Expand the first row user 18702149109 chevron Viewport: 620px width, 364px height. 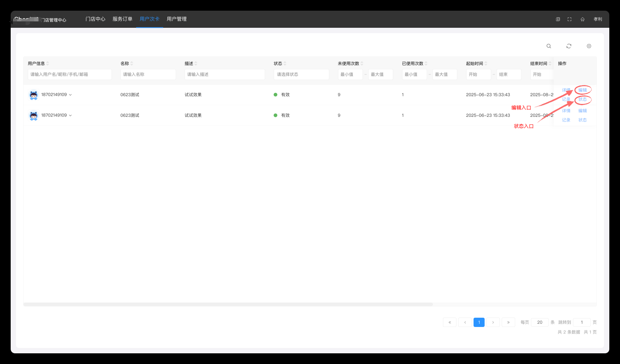coord(70,95)
